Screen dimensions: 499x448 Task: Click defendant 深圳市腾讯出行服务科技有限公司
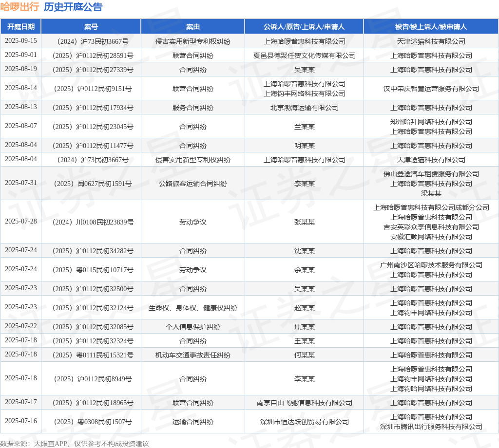[x=431, y=427]
